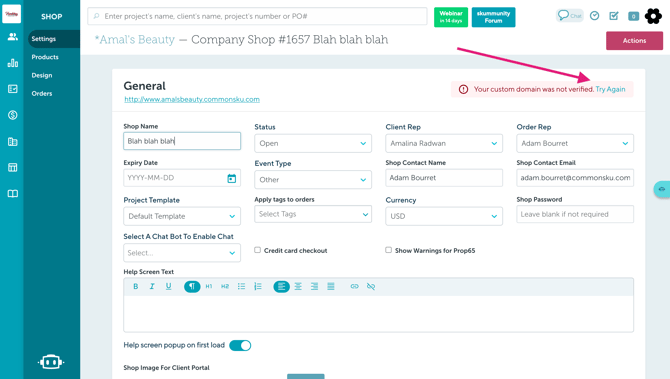
Task: Align text right in editor
Action: coord(314,286)
